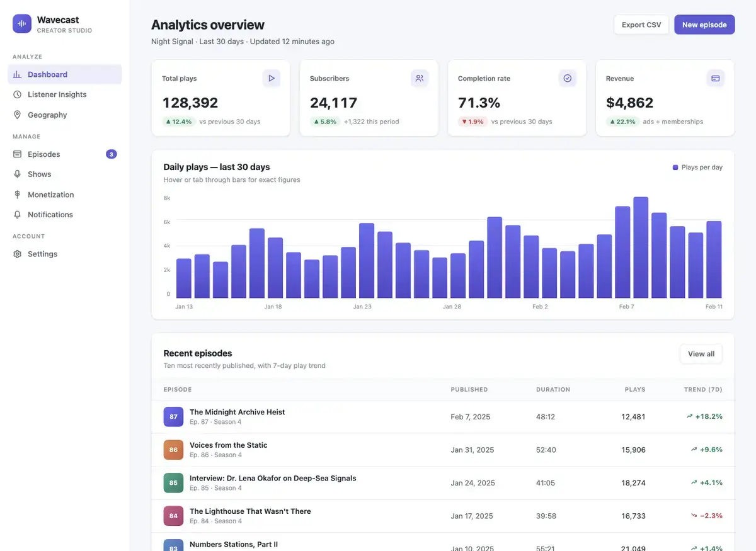Image resolution: width=756 pixels, height=551 pixels.
Task: Open the Dr. Lena Okafor interview episode
Action: click(x=273, y=478)
